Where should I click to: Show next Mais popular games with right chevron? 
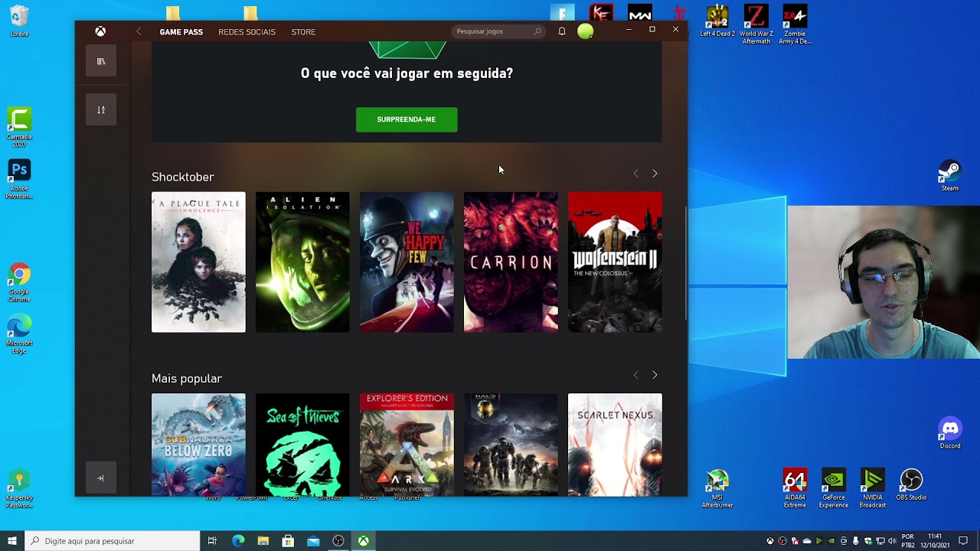pyautogui.click(x=655, y=375)
